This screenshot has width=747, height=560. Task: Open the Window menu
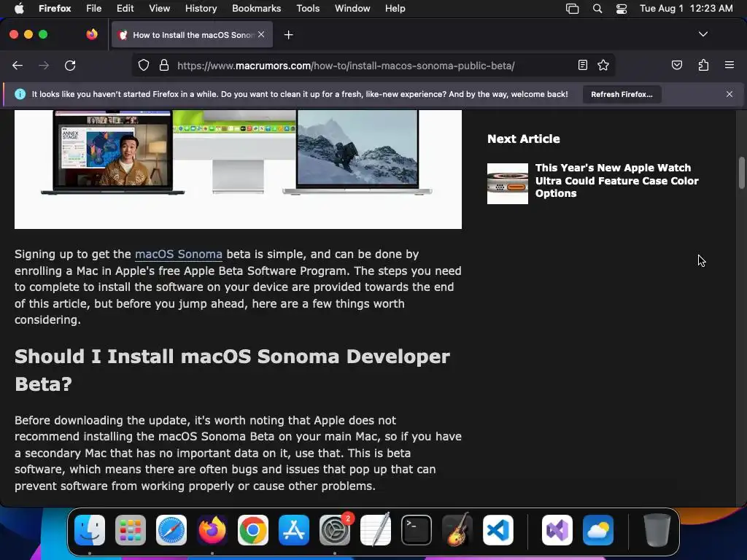(352, 9)
